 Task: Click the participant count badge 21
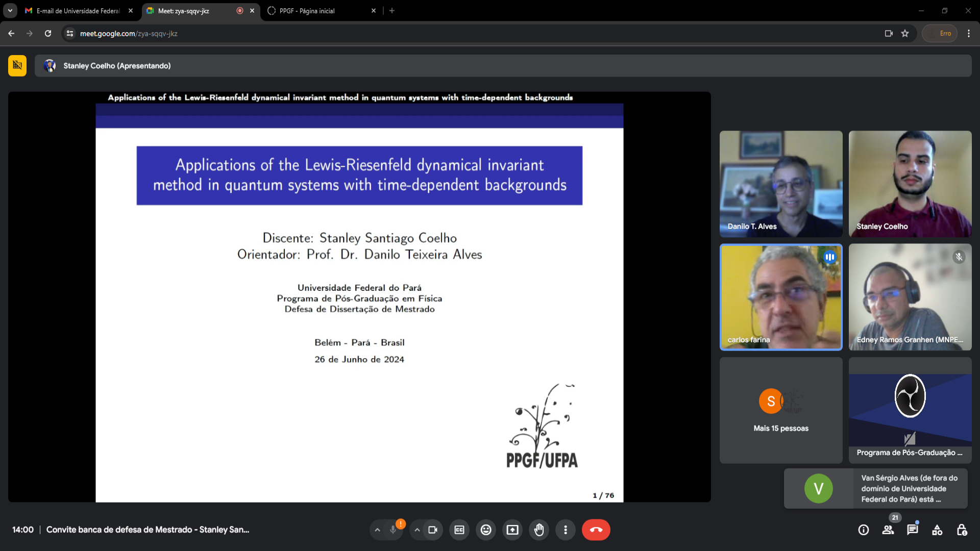[895, 518]
